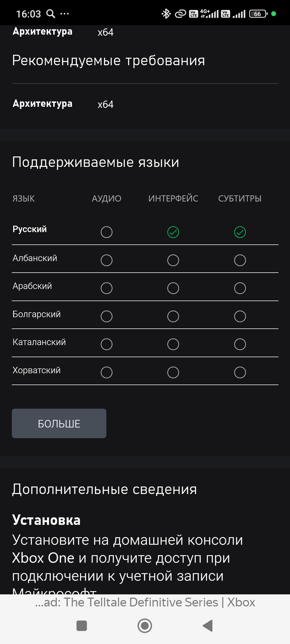290x644 pixels.
Task: Tap the three-dot notification overflow icon
Action: [x=64, y=13]
